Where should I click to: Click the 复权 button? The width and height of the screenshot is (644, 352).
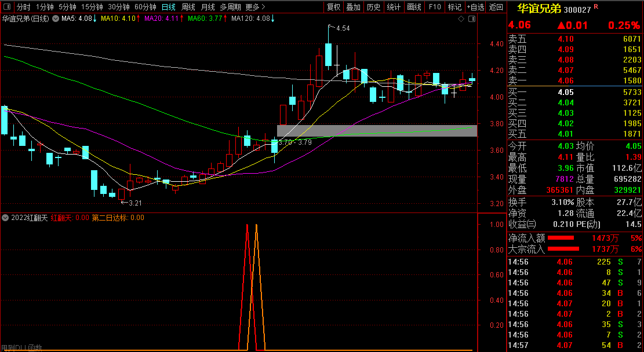tap(334, 7)
